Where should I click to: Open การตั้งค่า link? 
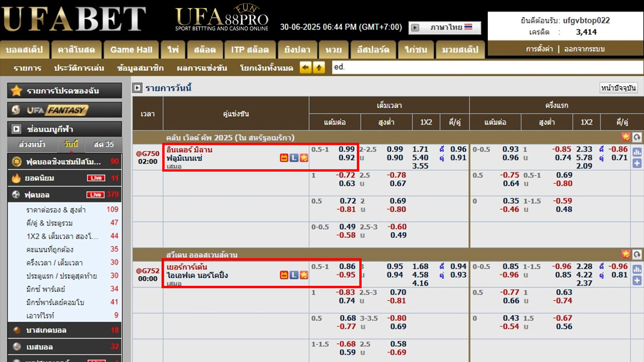coord(539,49)
